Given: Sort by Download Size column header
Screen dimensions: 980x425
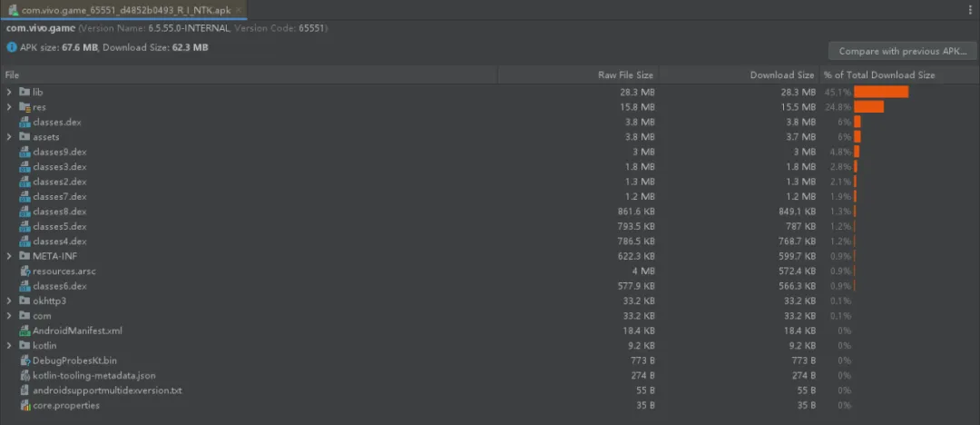Looking at the screenshot, I should tap(739, 75).
